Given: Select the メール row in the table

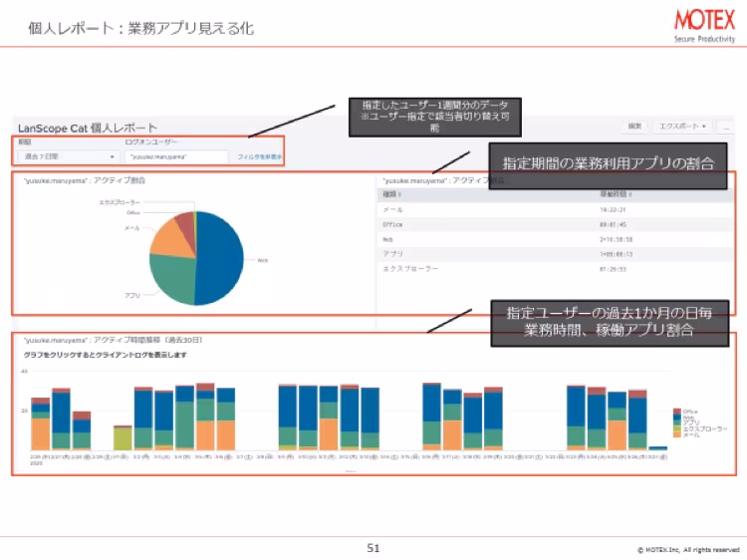Looking at the screenshot, I should point(556,209).
